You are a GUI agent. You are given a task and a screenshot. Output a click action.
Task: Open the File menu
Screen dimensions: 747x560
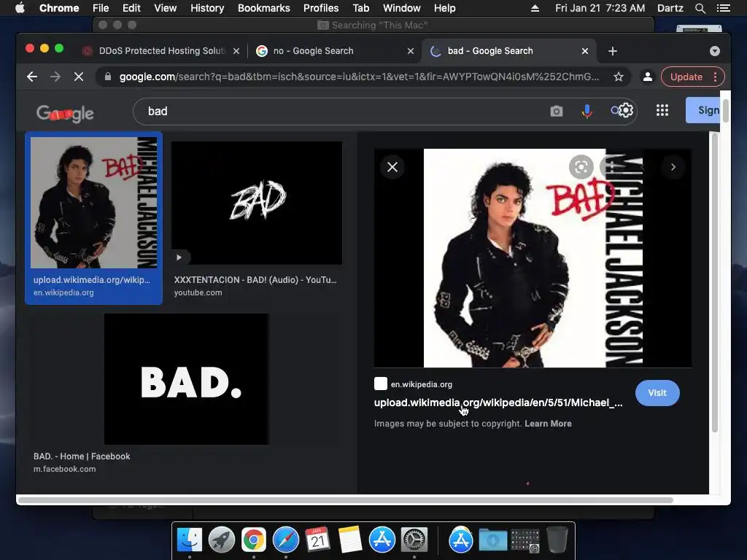coord(101,8)
